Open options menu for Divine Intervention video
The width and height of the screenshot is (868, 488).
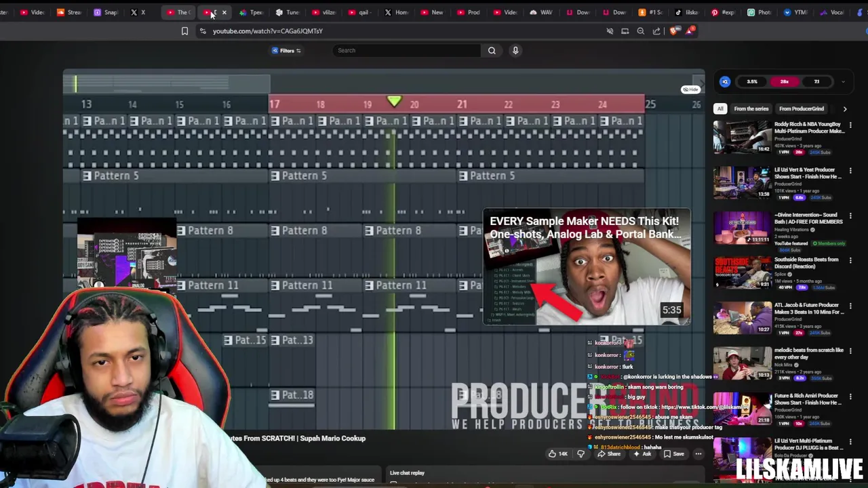(850, 216)
